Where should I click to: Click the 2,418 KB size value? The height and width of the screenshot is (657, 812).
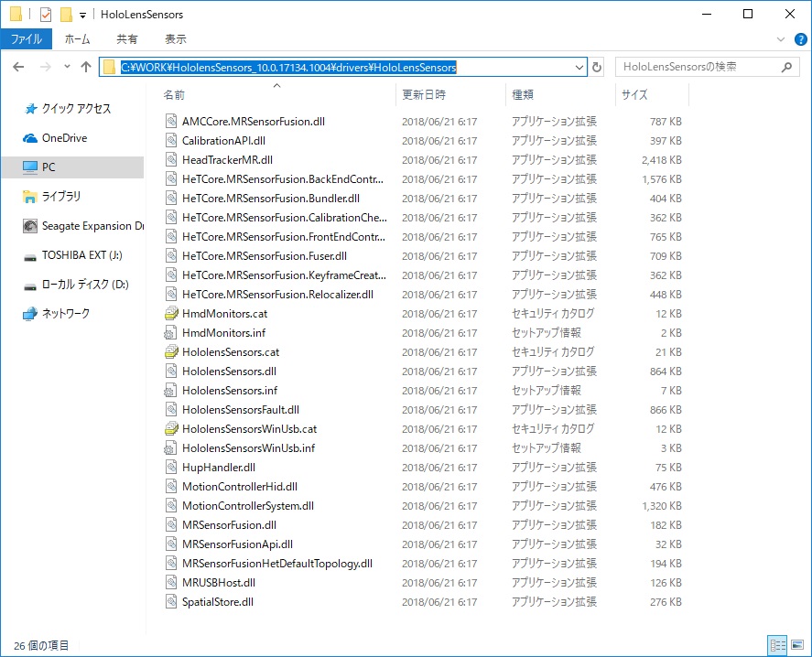click(x=661, y=160)
